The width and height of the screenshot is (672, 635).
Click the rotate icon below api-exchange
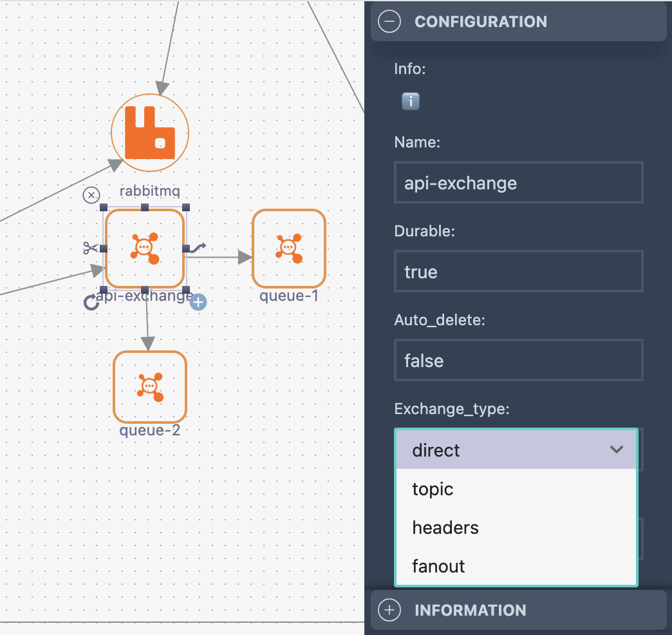(x=91, y=302)
